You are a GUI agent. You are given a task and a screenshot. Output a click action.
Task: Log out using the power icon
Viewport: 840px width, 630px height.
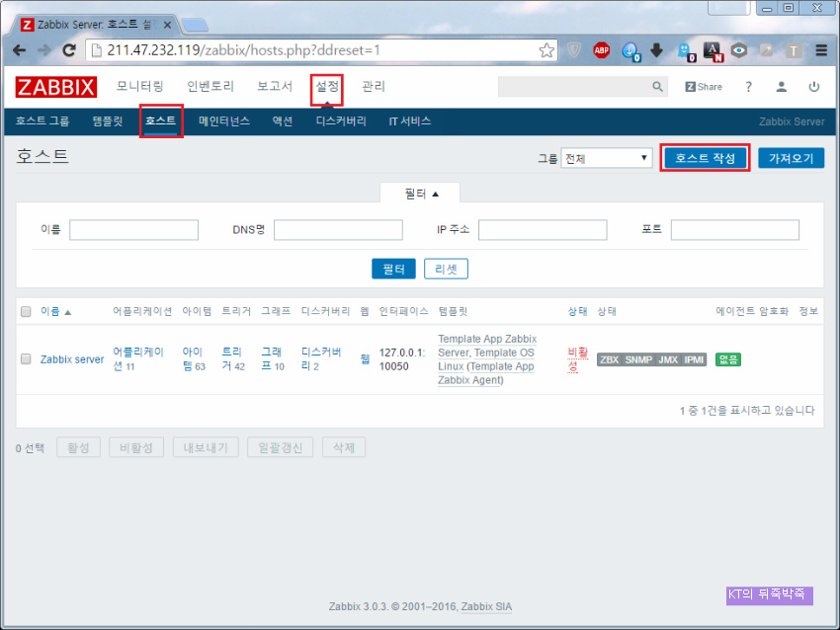(813, 87)
